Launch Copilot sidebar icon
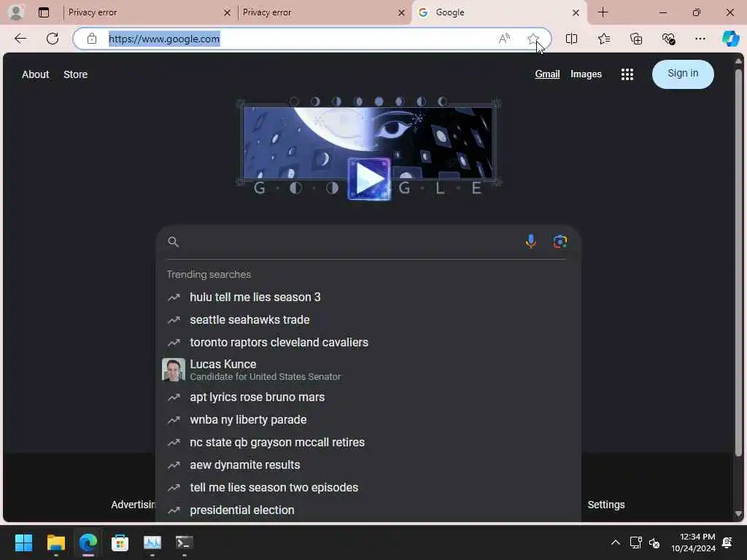The height and width of the screenshot is (560, 747). tap(730, 39)
